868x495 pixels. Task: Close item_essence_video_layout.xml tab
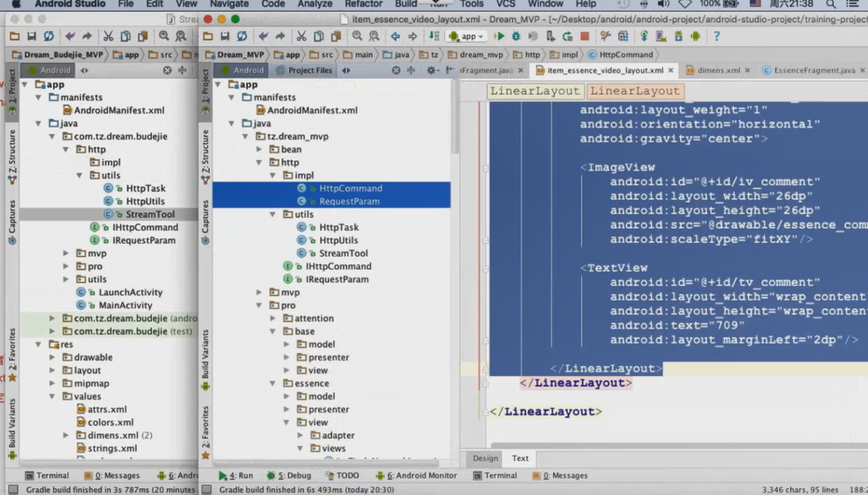coord(671,70)
